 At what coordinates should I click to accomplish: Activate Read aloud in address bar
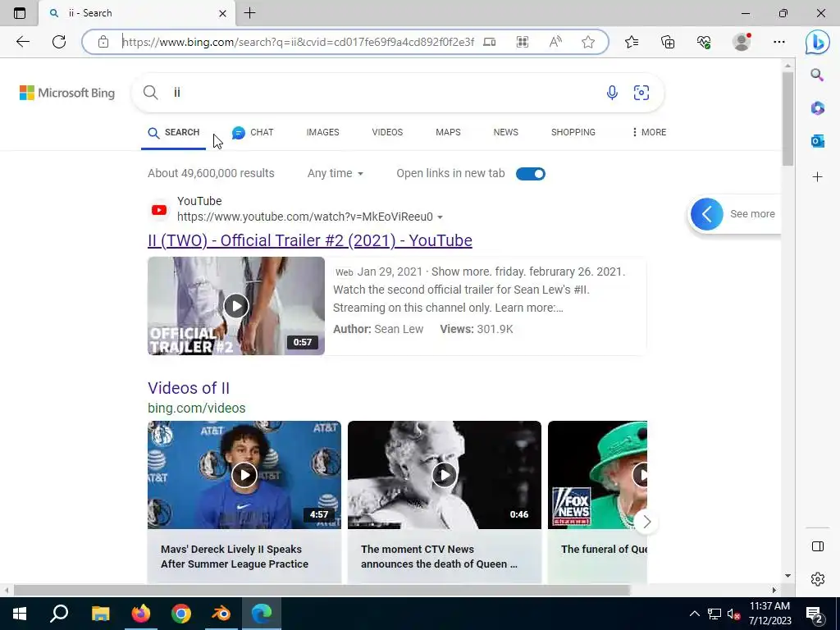[555, 42]
